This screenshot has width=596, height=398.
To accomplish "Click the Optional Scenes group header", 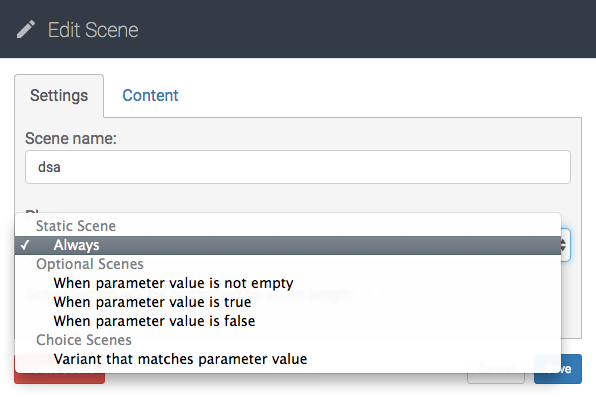I will coord(90,264).
